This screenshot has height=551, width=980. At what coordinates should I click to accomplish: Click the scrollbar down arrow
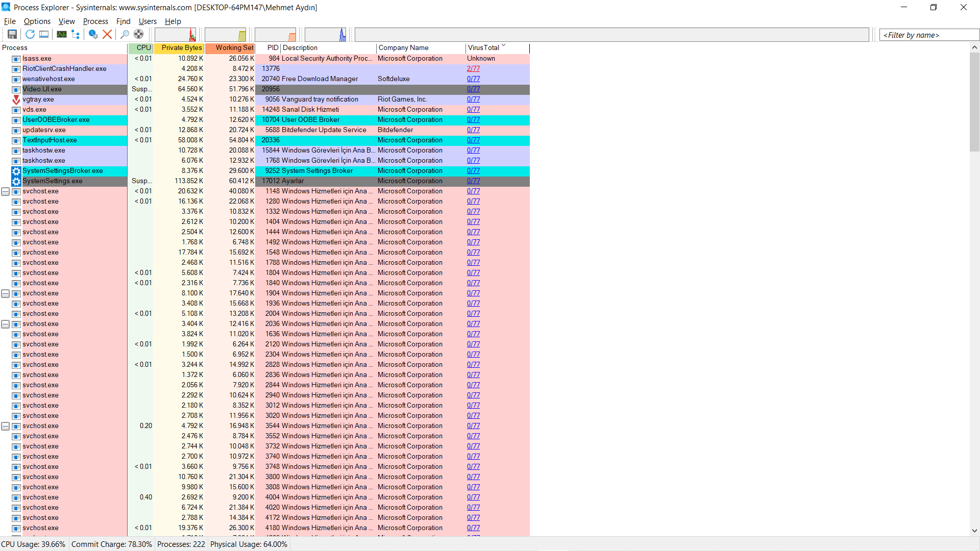pyautogui.click(x=974, y=531)
